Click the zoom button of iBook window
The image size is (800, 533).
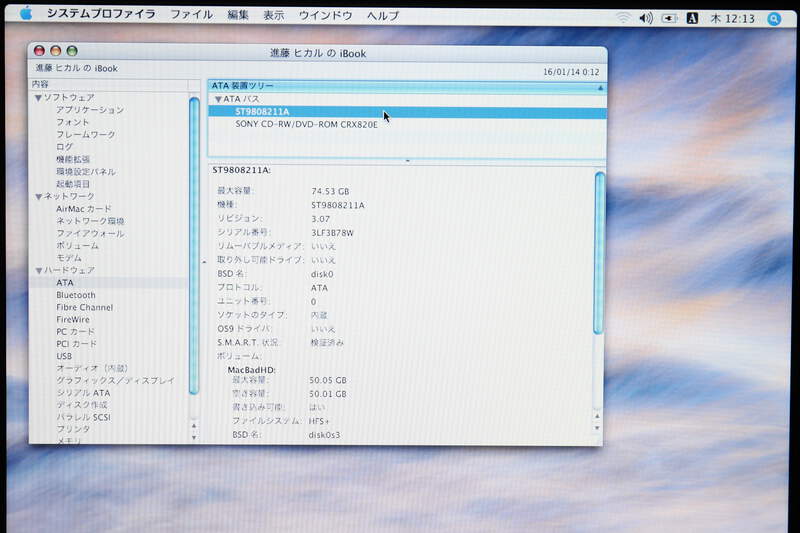pos(72,50)
